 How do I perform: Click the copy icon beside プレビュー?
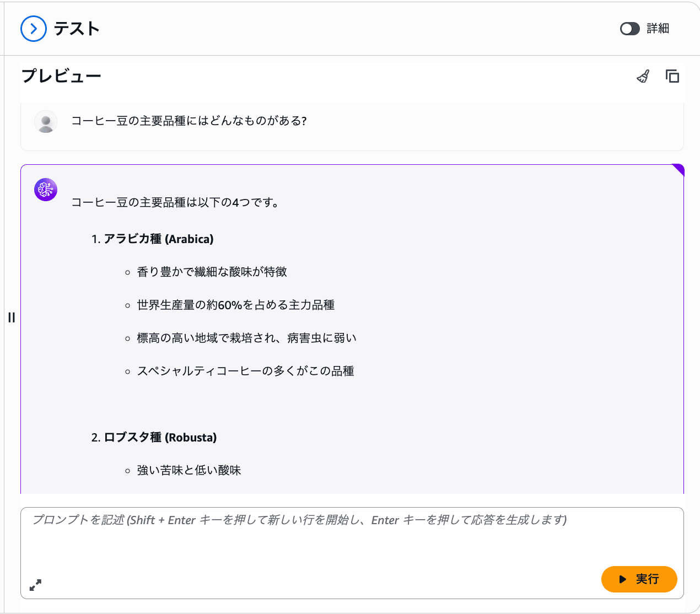[x=672, y=76]
